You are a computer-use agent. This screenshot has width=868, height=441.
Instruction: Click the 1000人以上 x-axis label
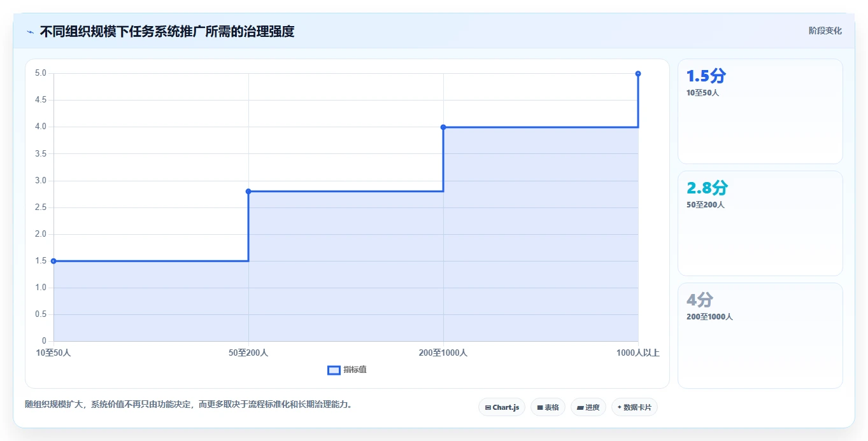[638, 353]
